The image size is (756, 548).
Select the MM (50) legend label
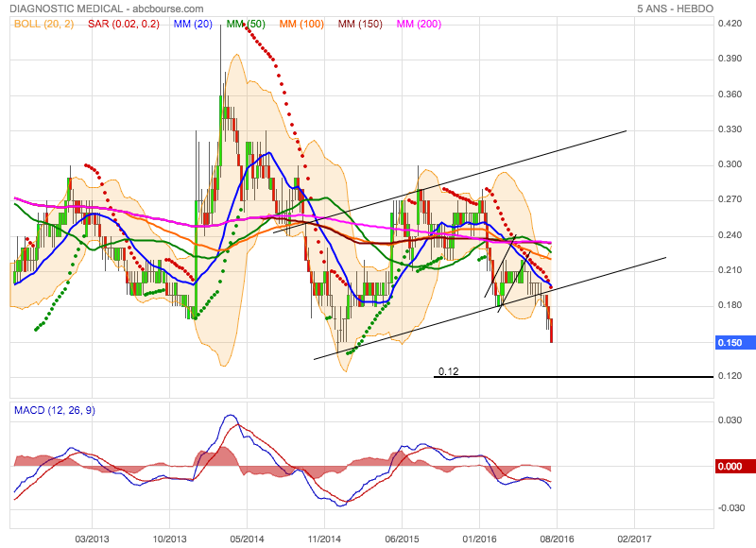point(246,24)
